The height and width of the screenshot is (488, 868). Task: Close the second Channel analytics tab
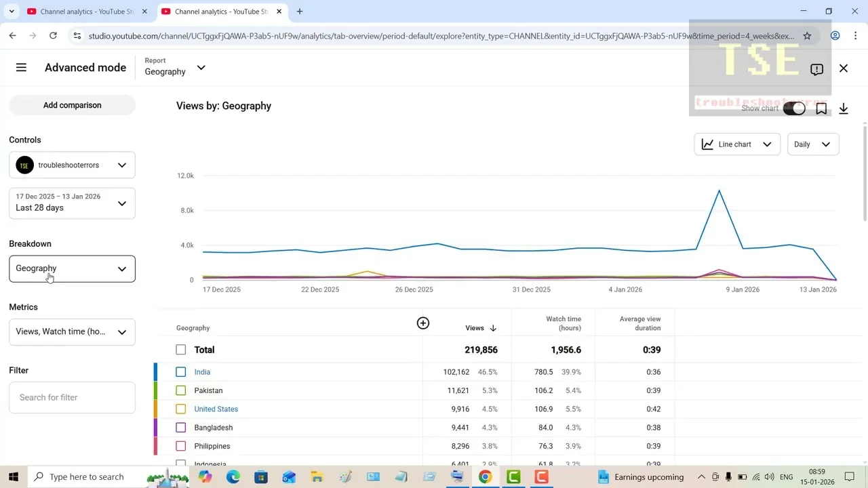279,12
